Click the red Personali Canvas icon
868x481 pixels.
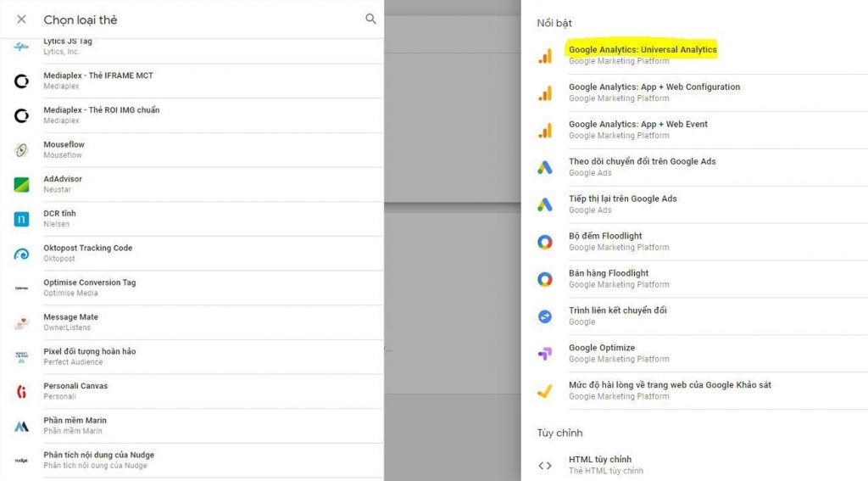(x=21, y=392)
